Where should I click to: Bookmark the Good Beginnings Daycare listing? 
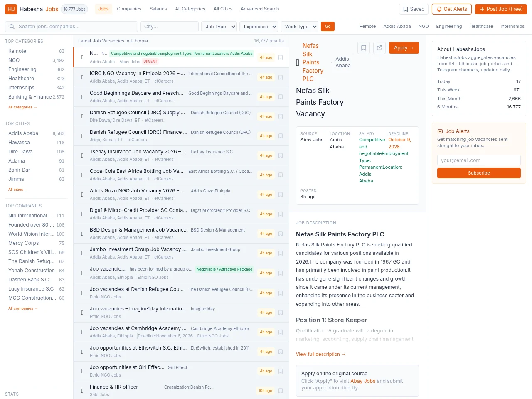click(281, 97)
